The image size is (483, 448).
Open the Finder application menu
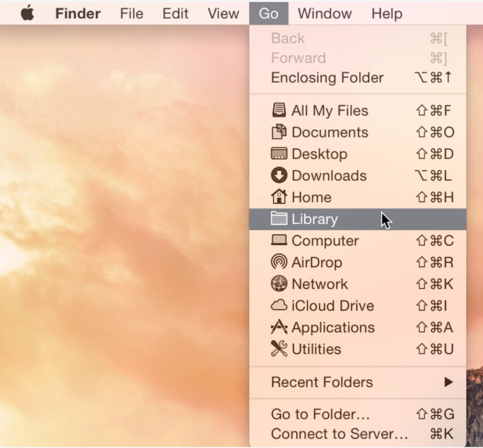78,14
